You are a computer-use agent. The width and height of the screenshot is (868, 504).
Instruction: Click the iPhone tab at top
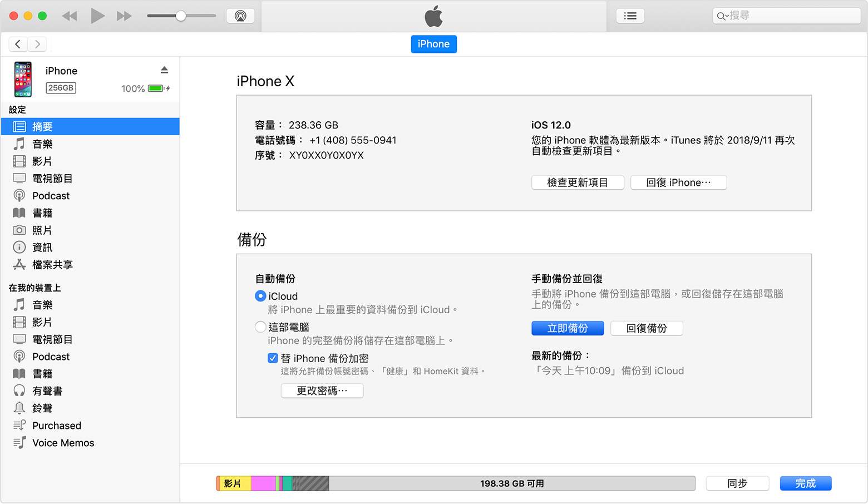[433, 44]
